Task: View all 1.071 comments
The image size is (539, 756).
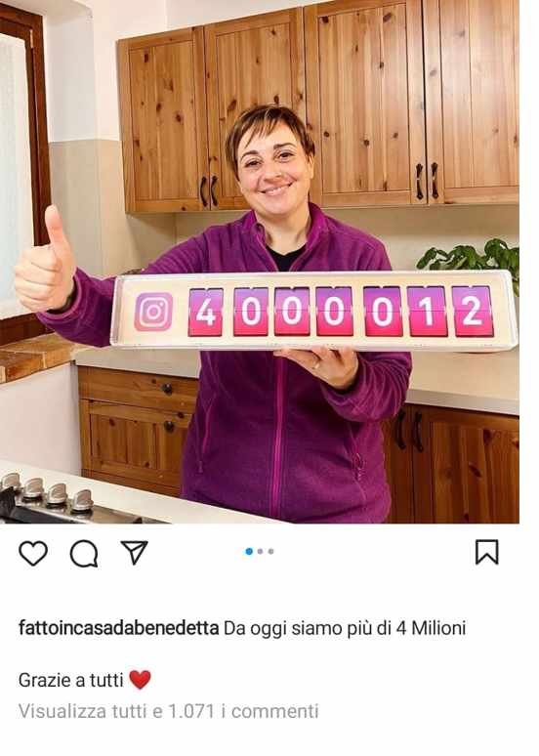Action: [x=169, y=711]
